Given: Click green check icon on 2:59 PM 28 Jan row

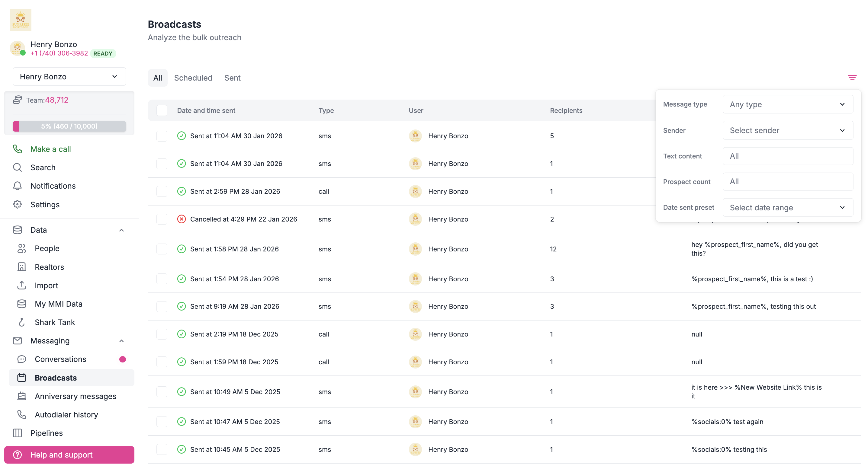Looking at the screenshot, I should pyautogui.click(x=181, y=191).
